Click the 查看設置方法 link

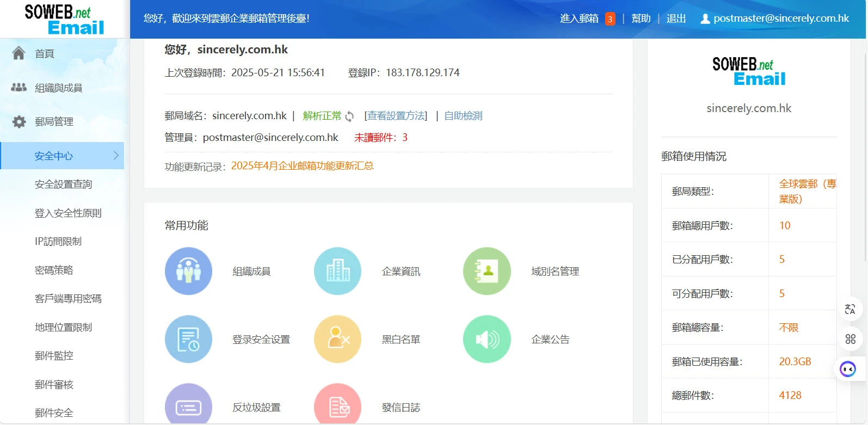click(396, 116)
